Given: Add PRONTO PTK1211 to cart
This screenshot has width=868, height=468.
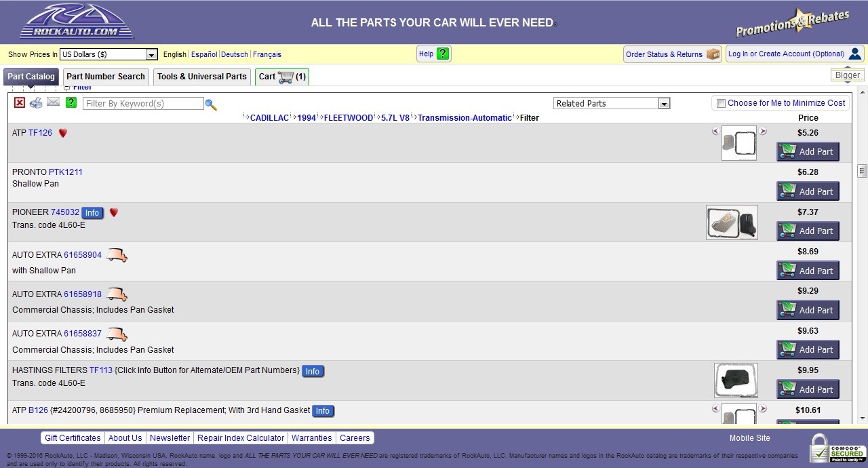Looking at the screenshot, I should tap(808, 191).
